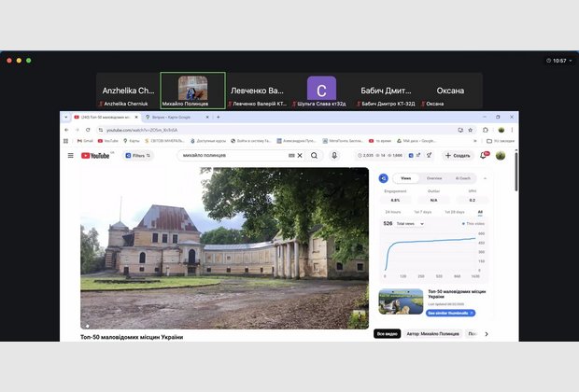Select Михайло Полинцев participant video tile
The image size is (579, 392).
pyautogui.click(x=192, y=91)
